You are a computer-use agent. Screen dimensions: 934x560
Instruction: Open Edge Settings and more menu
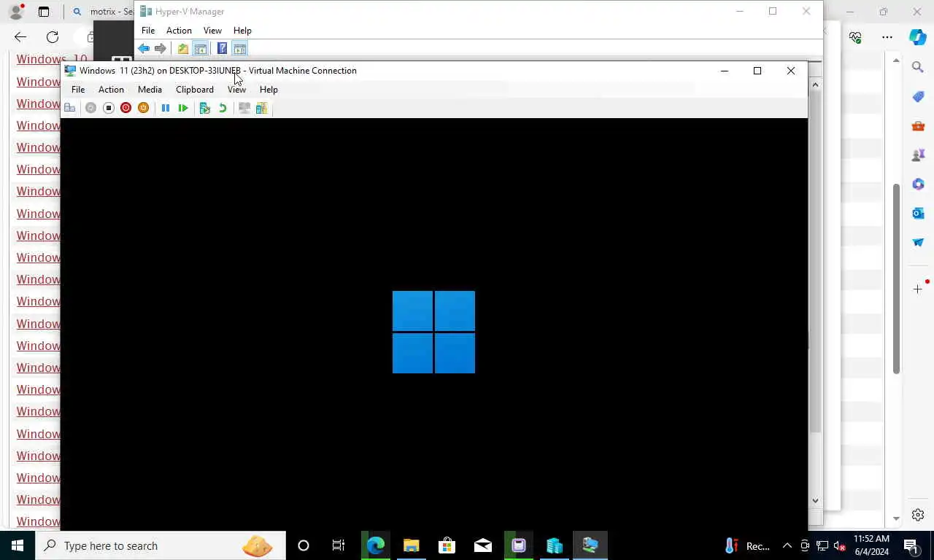point(887,37)
